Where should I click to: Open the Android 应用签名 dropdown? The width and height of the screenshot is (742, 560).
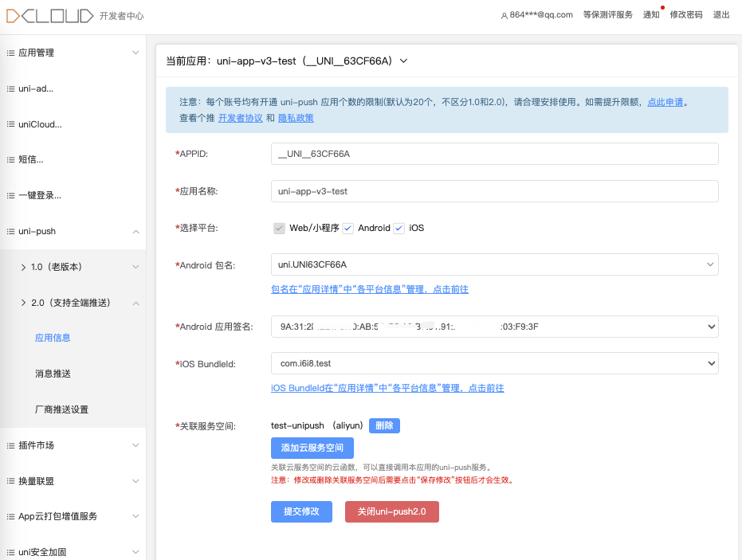tap(494, 327)
